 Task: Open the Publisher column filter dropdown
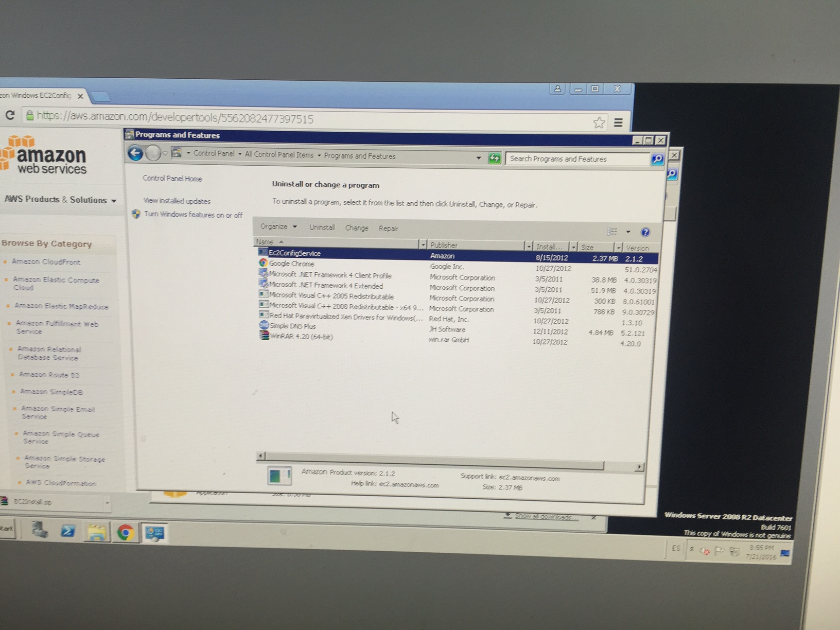coord(528,246)
